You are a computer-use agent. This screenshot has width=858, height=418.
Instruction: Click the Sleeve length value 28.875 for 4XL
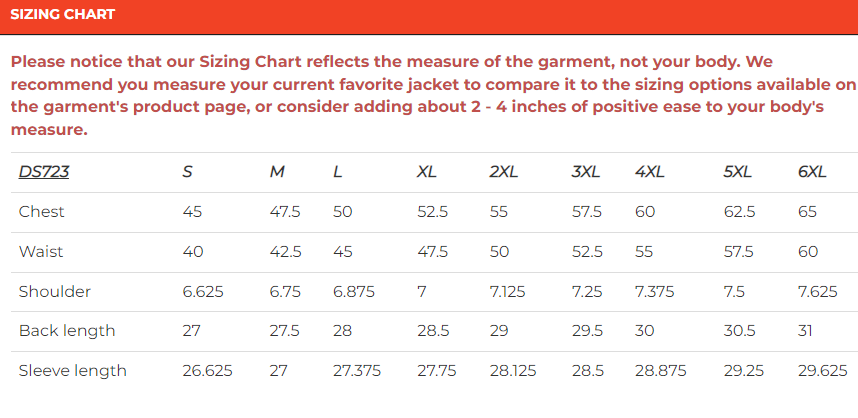pyautogui.click(x=660, y=371)
